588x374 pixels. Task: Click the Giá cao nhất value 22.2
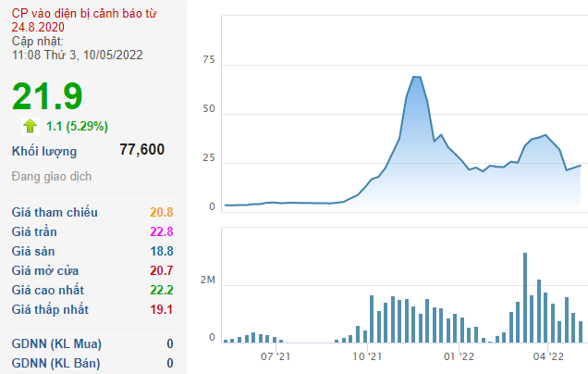(162, 290)
